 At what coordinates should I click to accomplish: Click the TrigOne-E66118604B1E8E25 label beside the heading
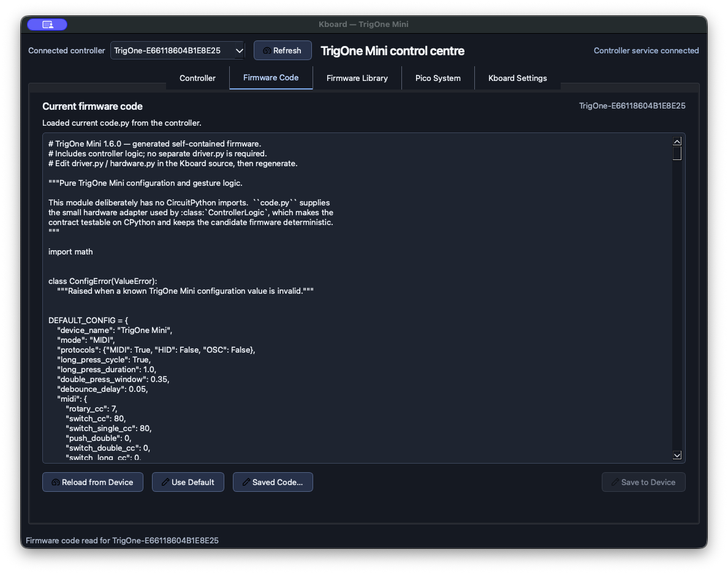(632, 106)
